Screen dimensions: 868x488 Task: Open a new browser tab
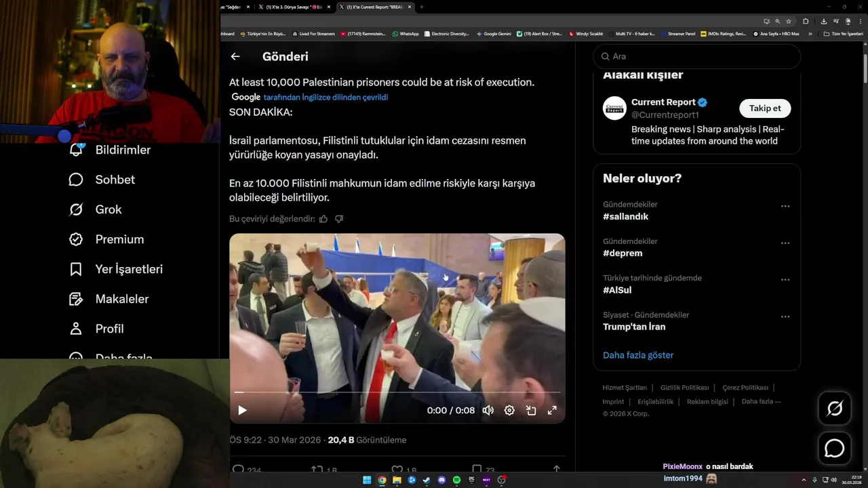click(421, 7)
